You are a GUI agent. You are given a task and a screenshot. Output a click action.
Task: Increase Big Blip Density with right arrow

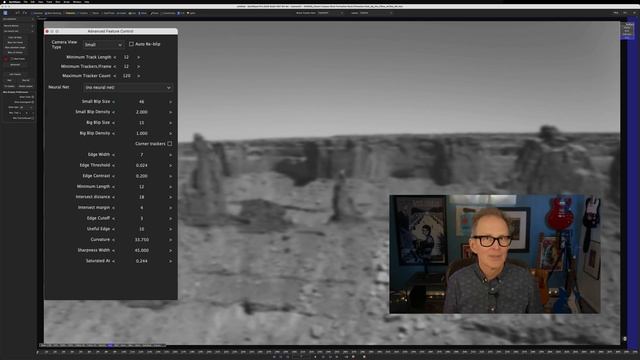click(170, 133)
